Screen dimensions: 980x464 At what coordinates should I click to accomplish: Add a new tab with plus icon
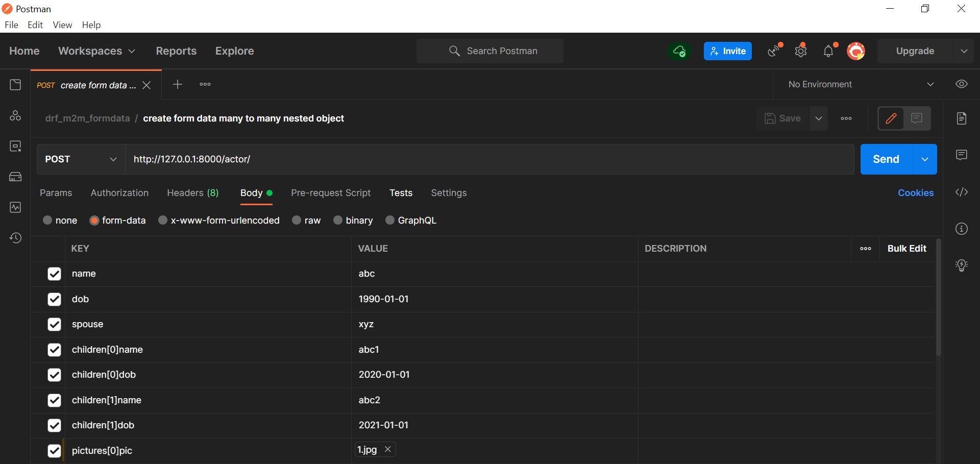point(178,84)
